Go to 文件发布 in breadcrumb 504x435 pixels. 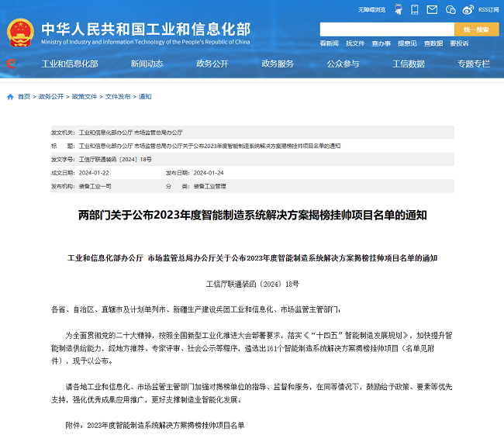[118, 97]
